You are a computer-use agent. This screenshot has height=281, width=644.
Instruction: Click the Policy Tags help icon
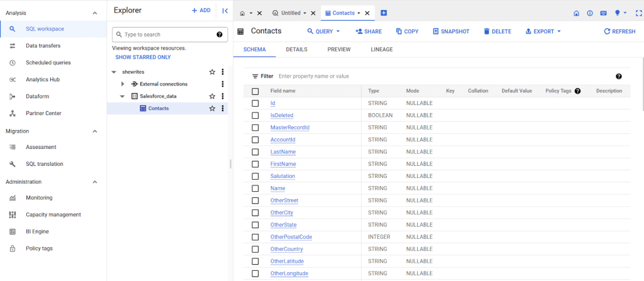(577, 91)
